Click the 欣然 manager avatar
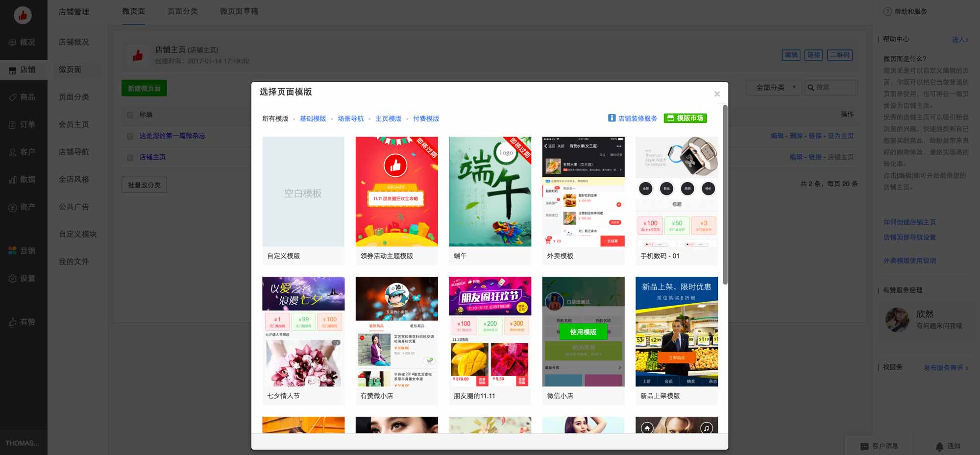Image resolution: width=980 pixels, height=455 pixels. tap(898, 320)
